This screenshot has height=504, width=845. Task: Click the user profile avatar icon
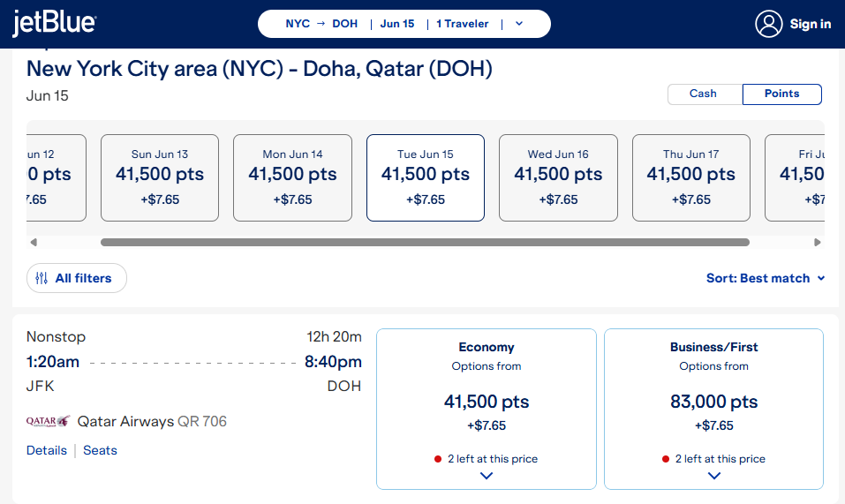click(x=768, y=24)
